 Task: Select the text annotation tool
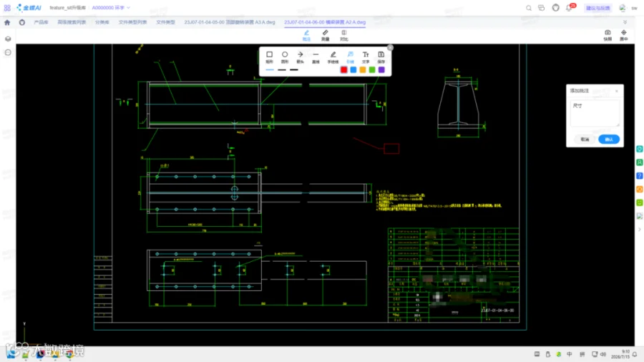366,57
